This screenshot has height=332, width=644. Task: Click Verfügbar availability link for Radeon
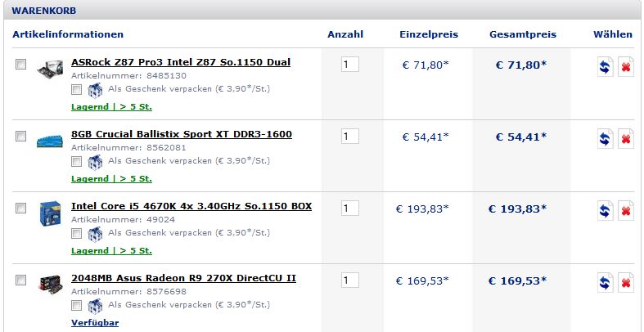pos(95,322)
